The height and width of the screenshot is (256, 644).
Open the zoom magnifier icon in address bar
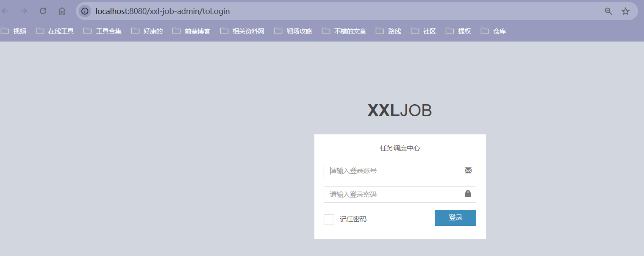click(608, 11)
